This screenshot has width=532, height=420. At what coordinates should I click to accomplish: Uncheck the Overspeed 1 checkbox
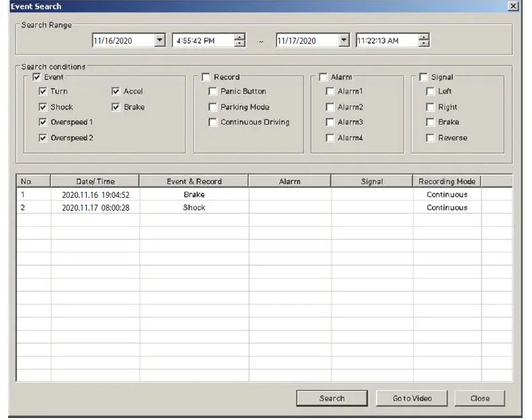tap(43, 122)
